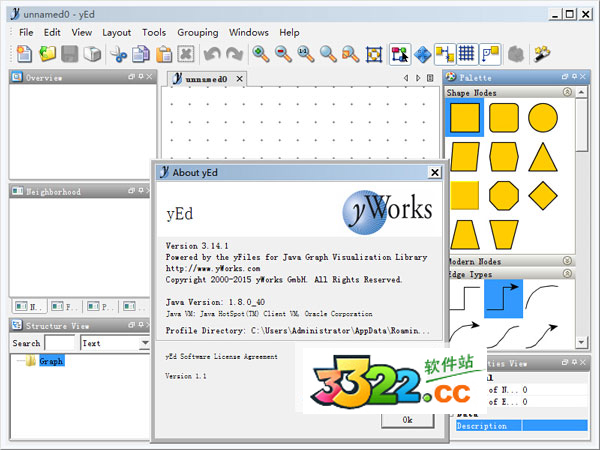Copy selection using the toolbar copy icon

[x=141, y=54]
